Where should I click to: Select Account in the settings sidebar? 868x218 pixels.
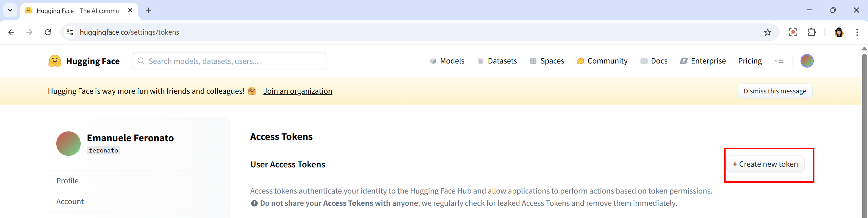point(70,201)
